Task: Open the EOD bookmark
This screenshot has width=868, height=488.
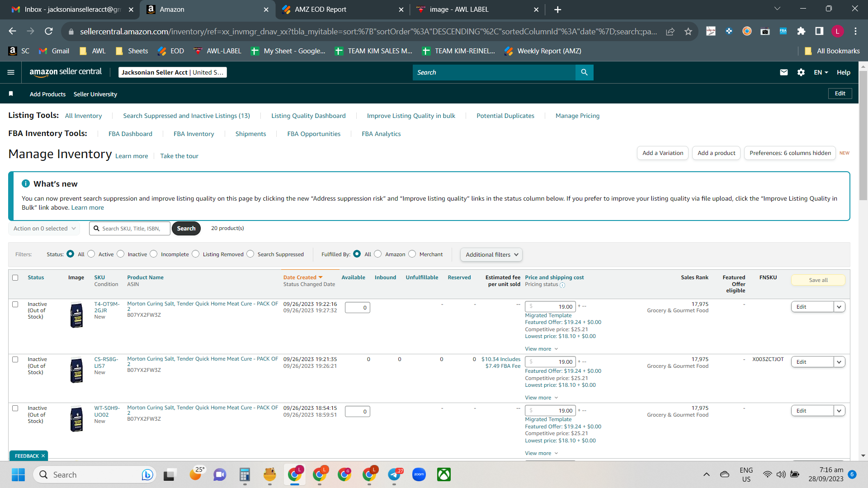Action: tap(171, 51)
